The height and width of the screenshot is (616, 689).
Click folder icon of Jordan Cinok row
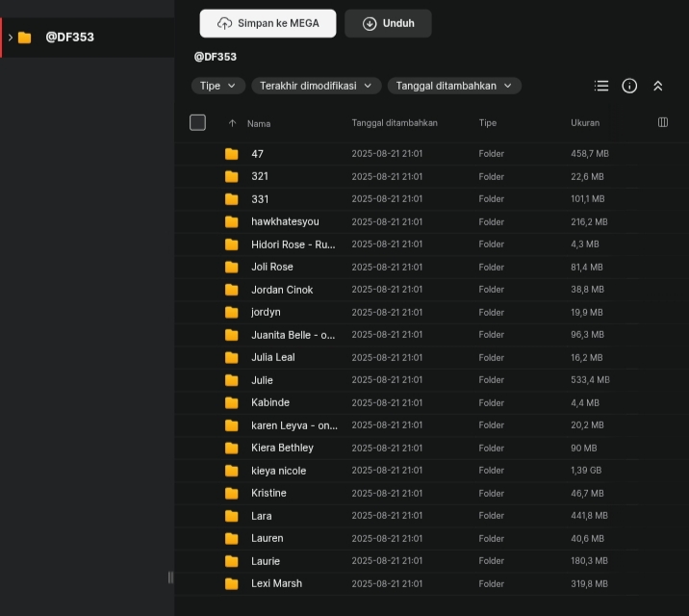tap(232, 290)
